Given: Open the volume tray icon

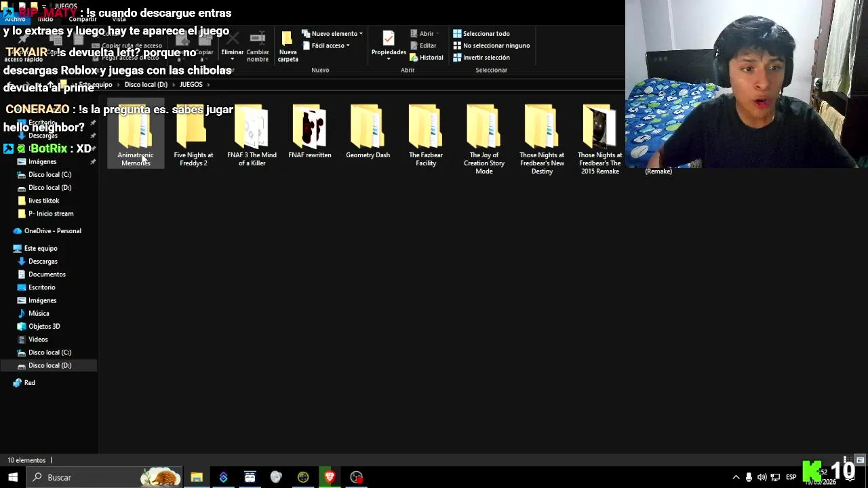Looking at the screenshot, I should 762,477.
